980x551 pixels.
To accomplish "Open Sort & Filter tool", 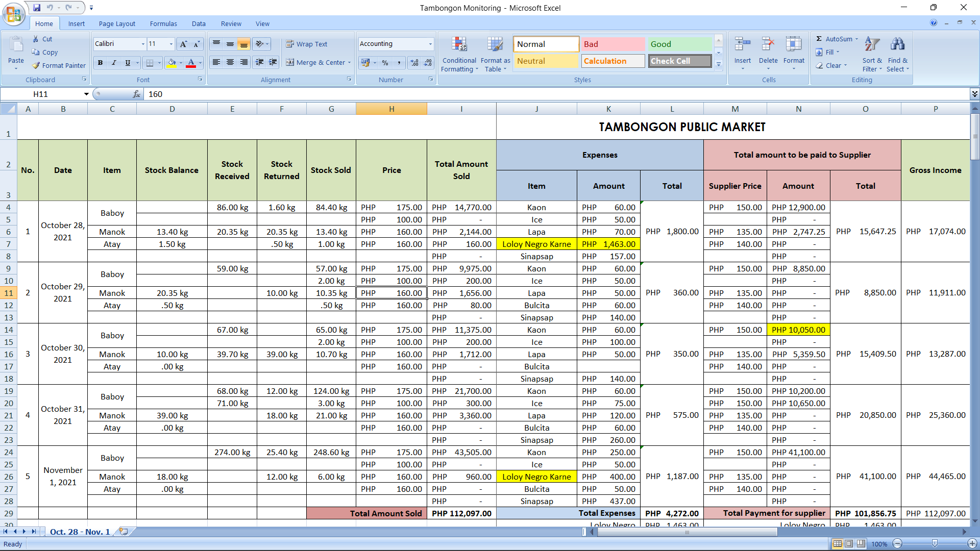I will tap(872, 45).
